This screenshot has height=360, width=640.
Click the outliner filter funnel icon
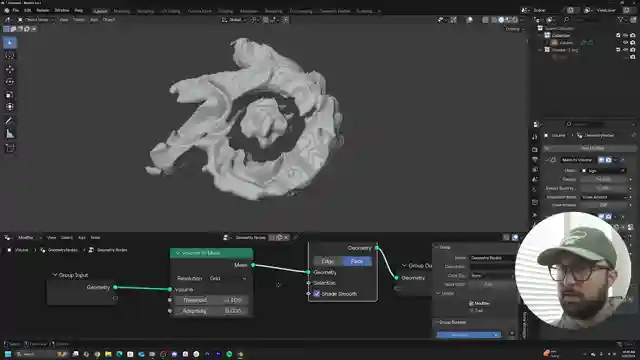click(x=621, y=20)
